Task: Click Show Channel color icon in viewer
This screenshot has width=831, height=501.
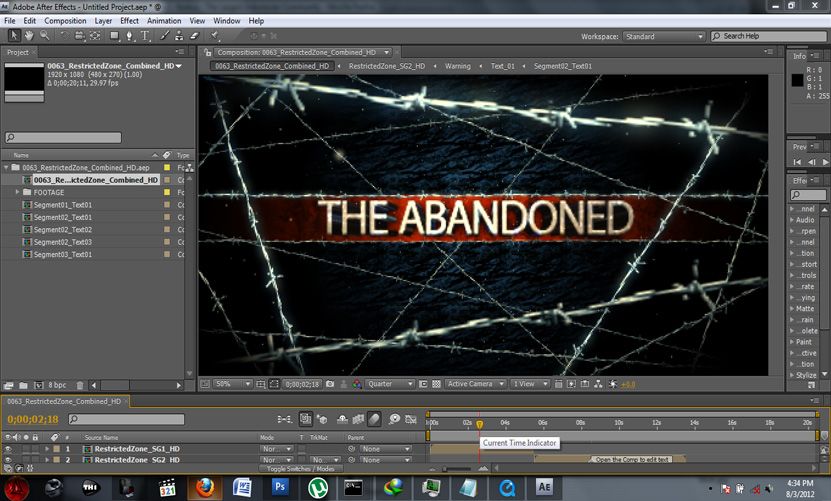Action: (x=357, y=384)
